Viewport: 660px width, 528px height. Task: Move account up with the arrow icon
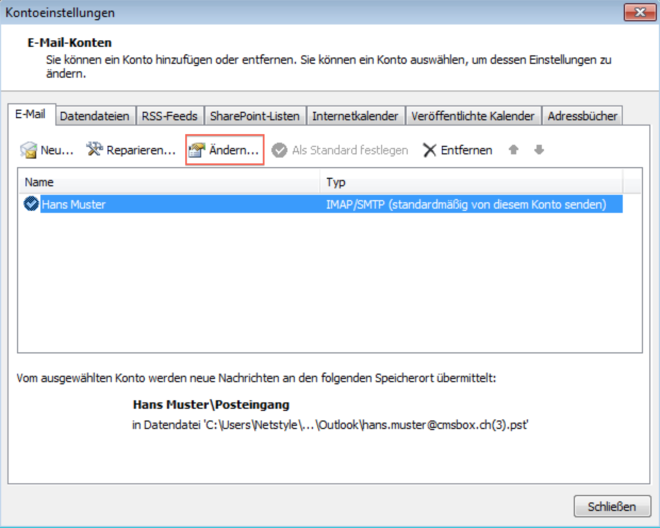coord(513,149)
